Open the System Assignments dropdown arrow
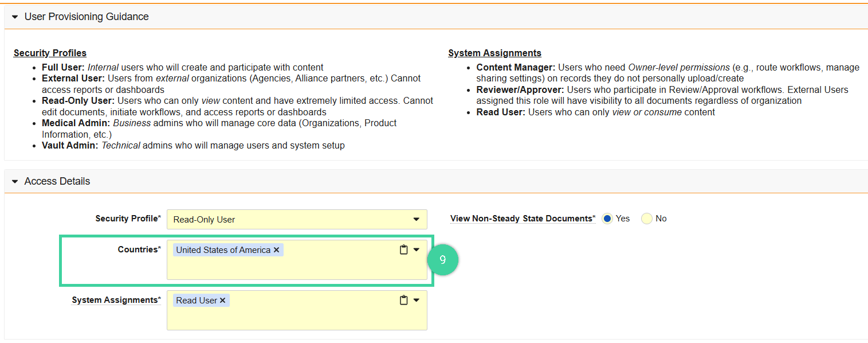This screenshot has height=343, width=868. (418, 299)
